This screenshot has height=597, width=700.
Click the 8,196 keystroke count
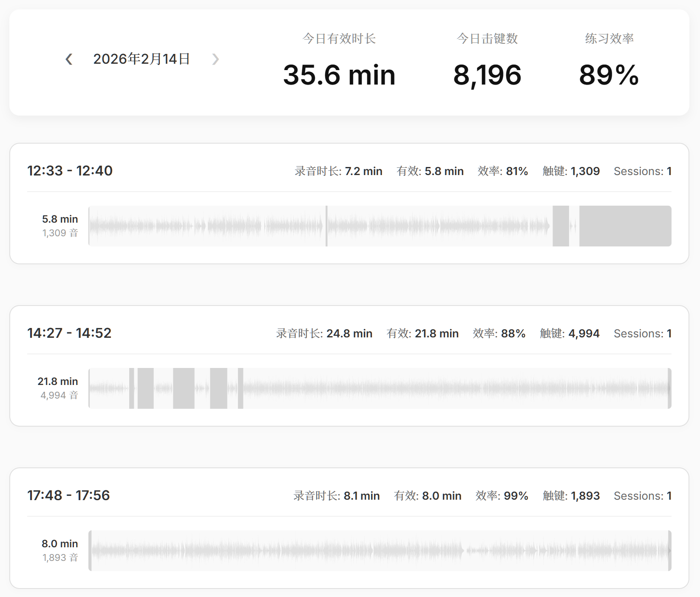(x=487, y=75)
